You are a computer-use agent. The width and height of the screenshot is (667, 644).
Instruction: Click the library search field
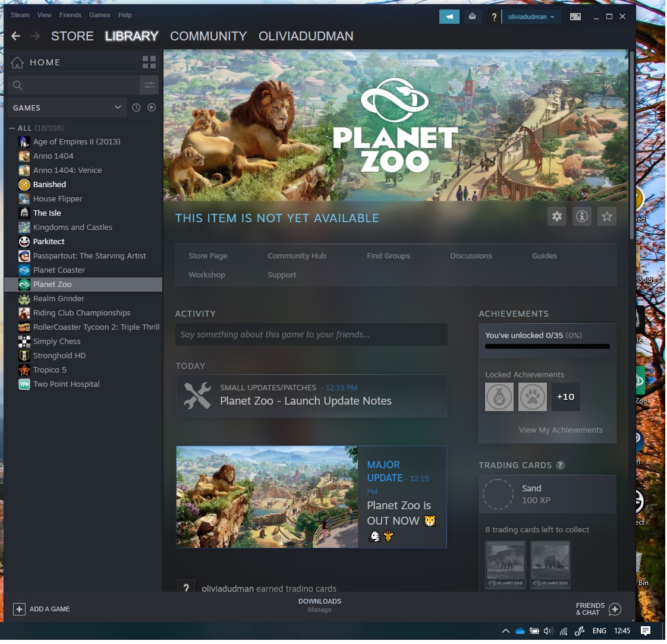74,85
